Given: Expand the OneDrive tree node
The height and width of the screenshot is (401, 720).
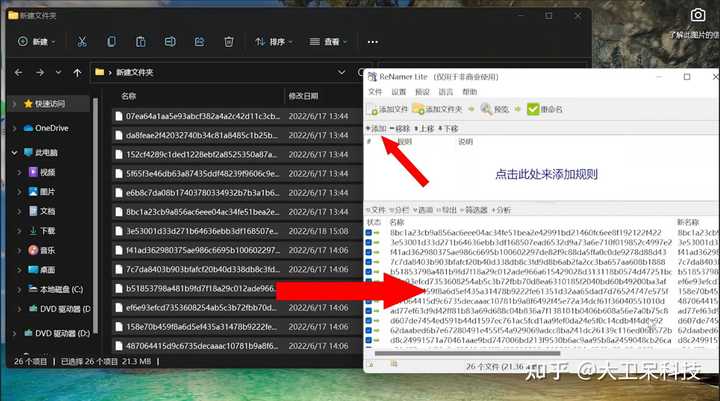Looking at the screenshot, I should 15,128.
